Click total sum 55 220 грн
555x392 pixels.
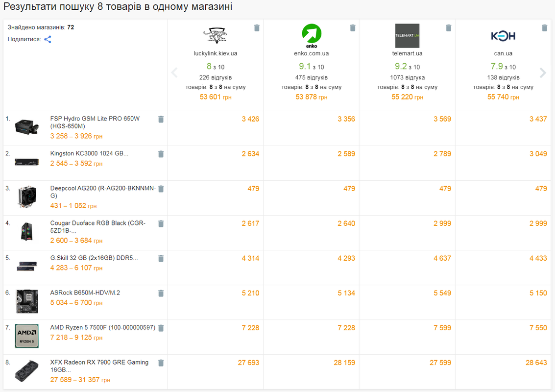coord(407,97)
